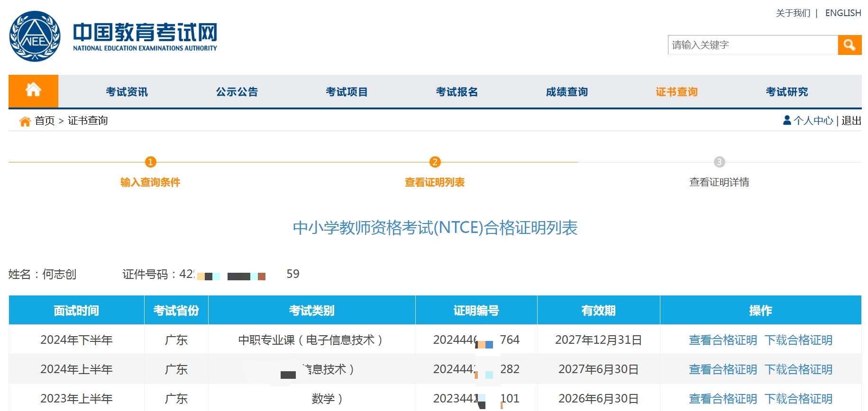Open the 成绩查询 menu
The image size is (868, 411).
567,92
